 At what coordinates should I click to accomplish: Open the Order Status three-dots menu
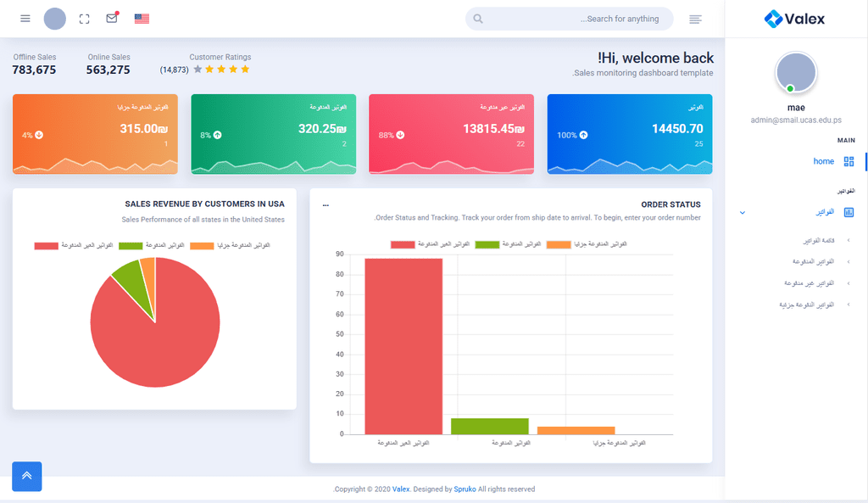[325, 204]
